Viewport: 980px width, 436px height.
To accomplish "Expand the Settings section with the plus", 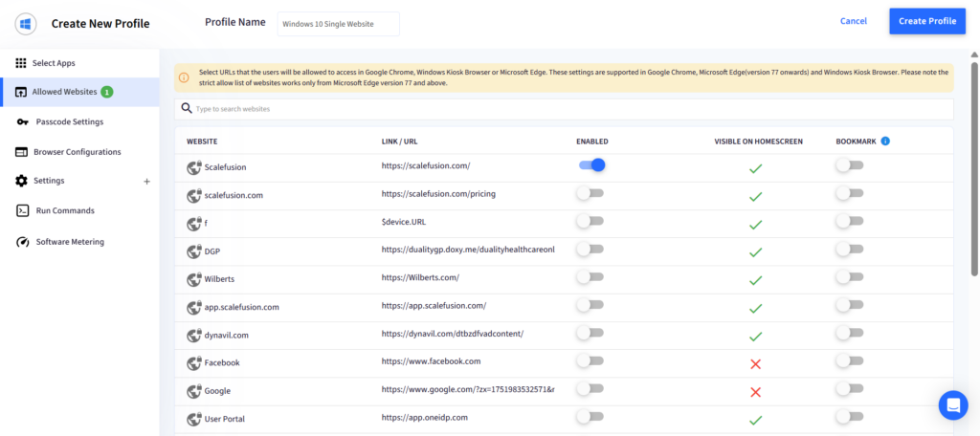I will pos(146,181).
